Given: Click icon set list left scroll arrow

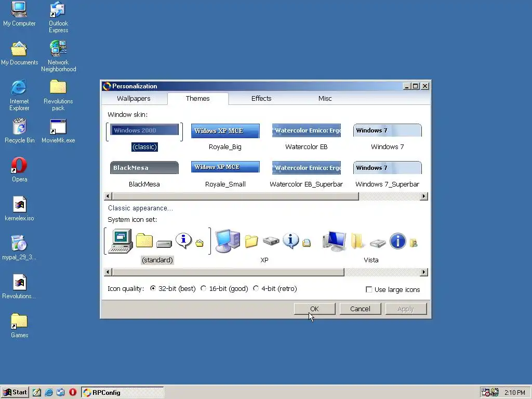Looking at the screenshot, I should [x=108, y=272].
